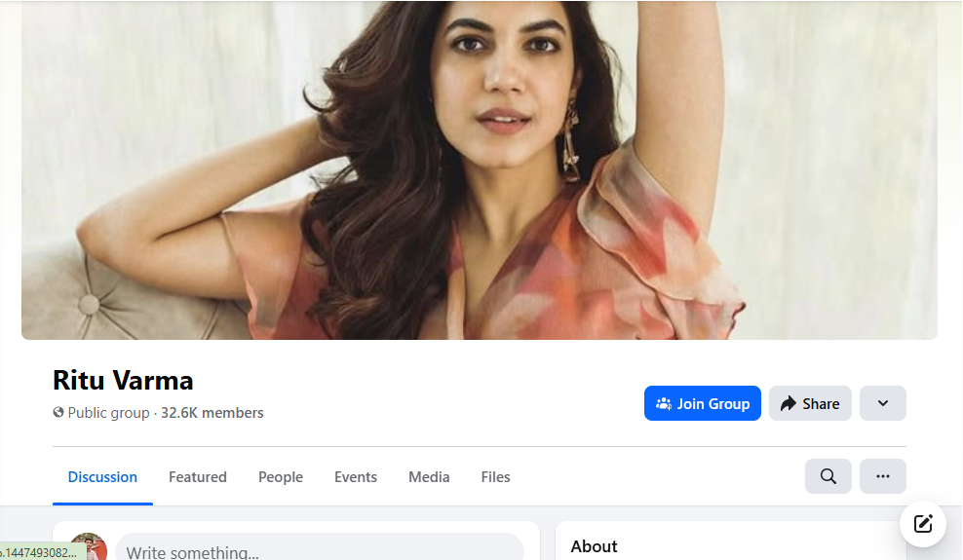This screenshot has height=560, width=963.
Task: View the Media tab
Action: pyautogui.click(x=429, y=477)
